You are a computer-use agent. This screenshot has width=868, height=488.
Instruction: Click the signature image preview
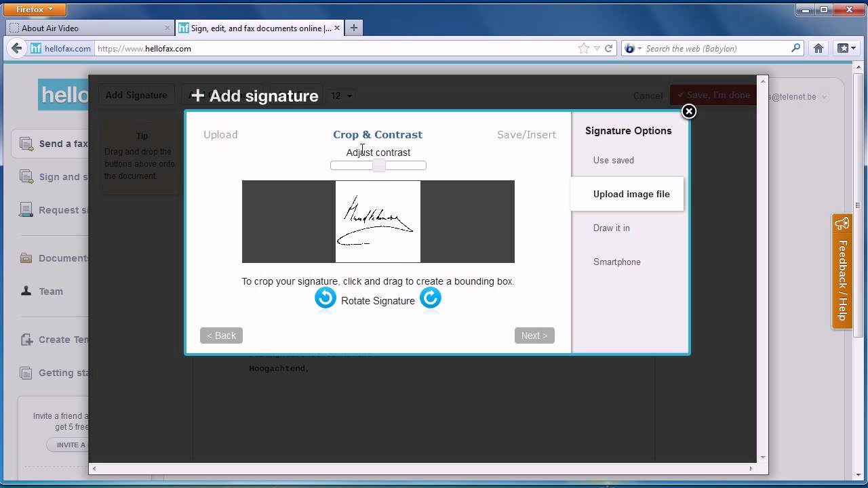coord(378,222)
